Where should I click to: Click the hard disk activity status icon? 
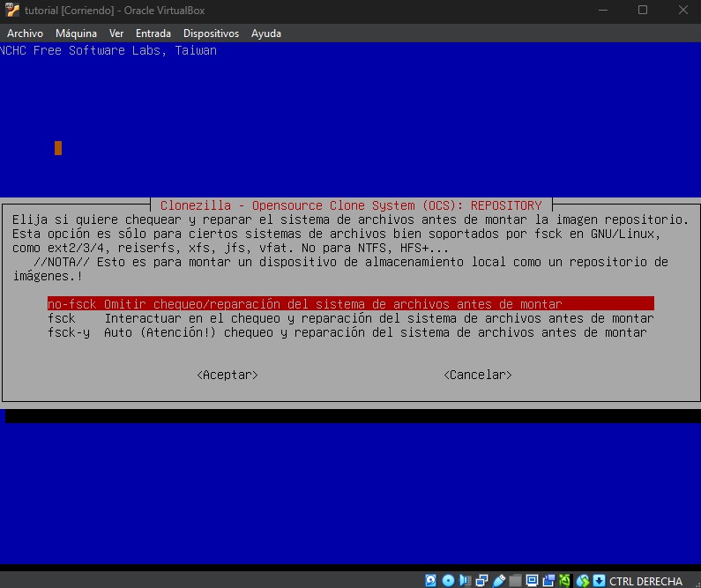(430, 580)
